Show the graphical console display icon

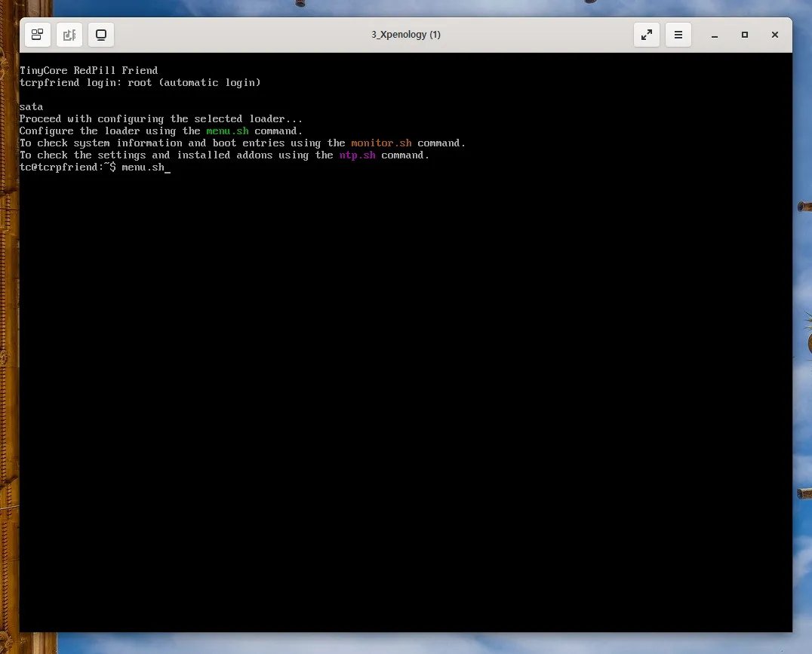tap(101, 34)
